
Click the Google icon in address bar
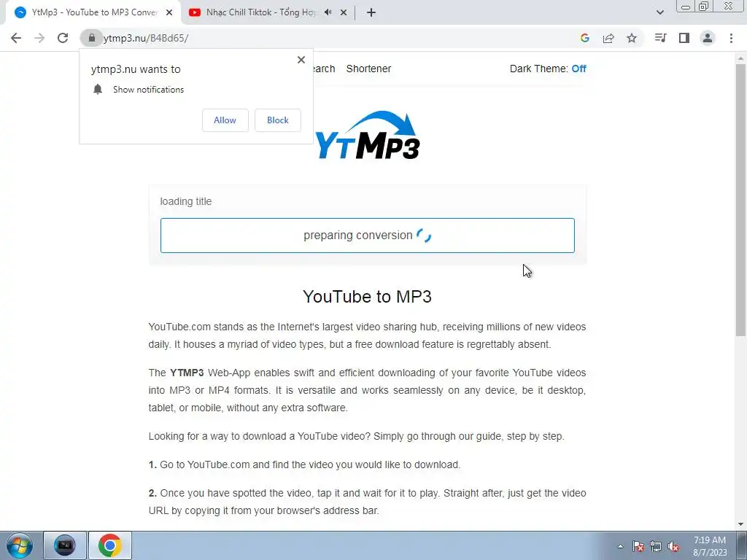click(585, 38)
